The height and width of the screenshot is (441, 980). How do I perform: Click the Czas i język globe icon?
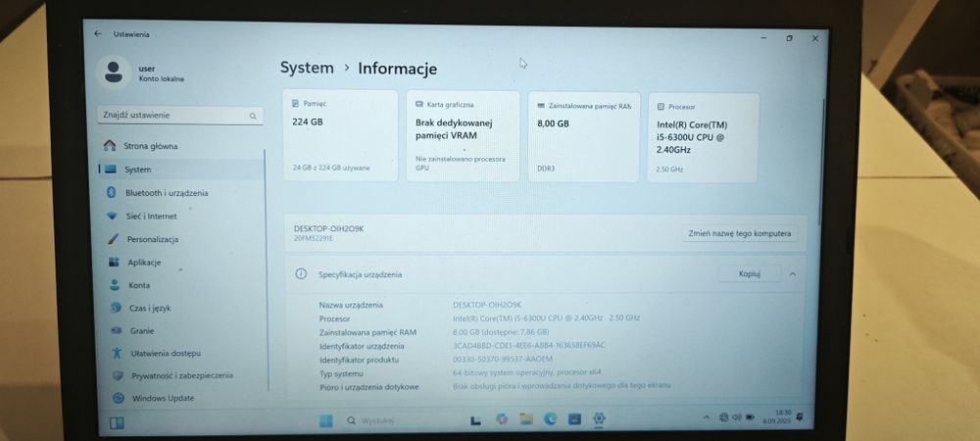point(116,308)
